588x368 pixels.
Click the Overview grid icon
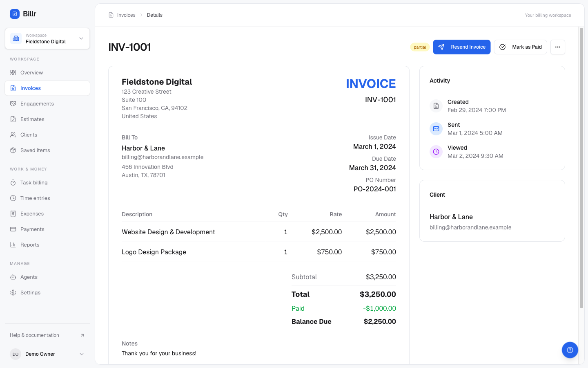pyautogui.click(x=13, y=73)
